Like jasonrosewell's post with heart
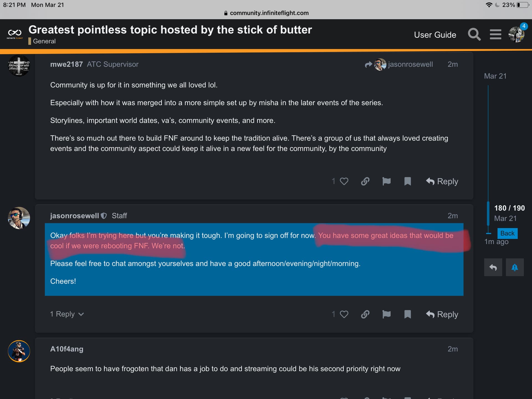The height and width of the screenshot is (399, 532). point(344,314)
